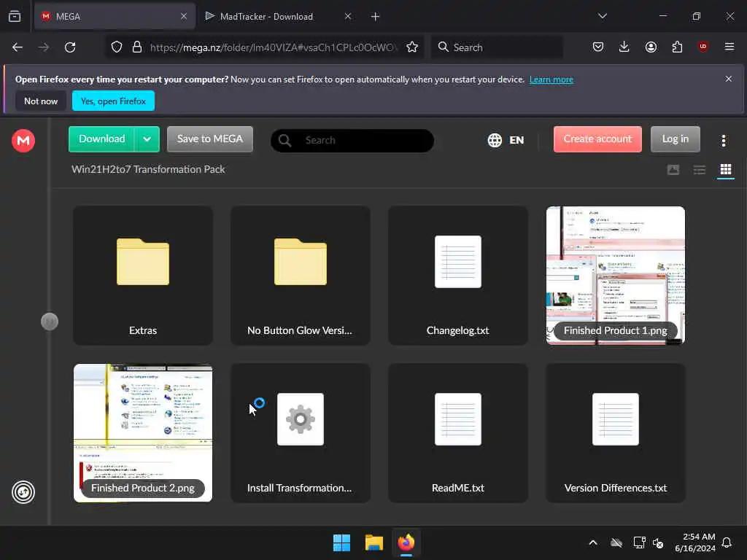Open the Pocket save icon
Screen dimensions: 747x560
click(598, 47)
